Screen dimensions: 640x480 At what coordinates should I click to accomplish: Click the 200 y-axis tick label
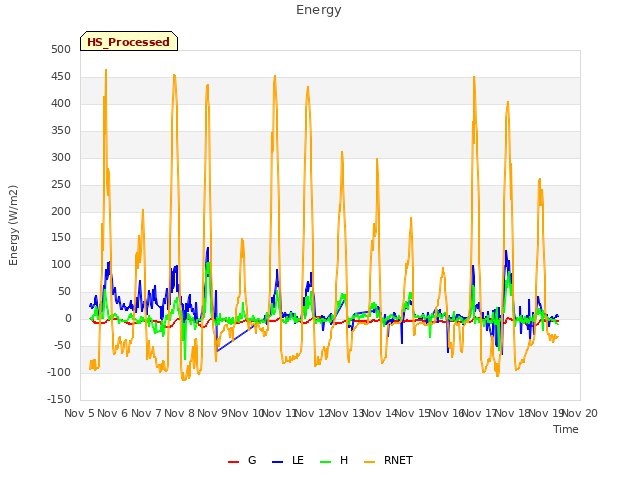61,211
